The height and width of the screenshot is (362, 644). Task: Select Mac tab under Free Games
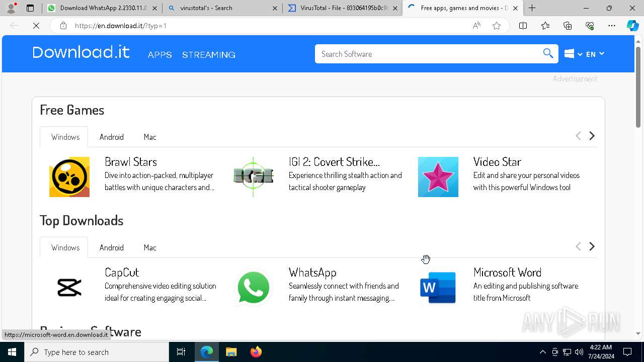pyautogui.click(x=150, y=137)
